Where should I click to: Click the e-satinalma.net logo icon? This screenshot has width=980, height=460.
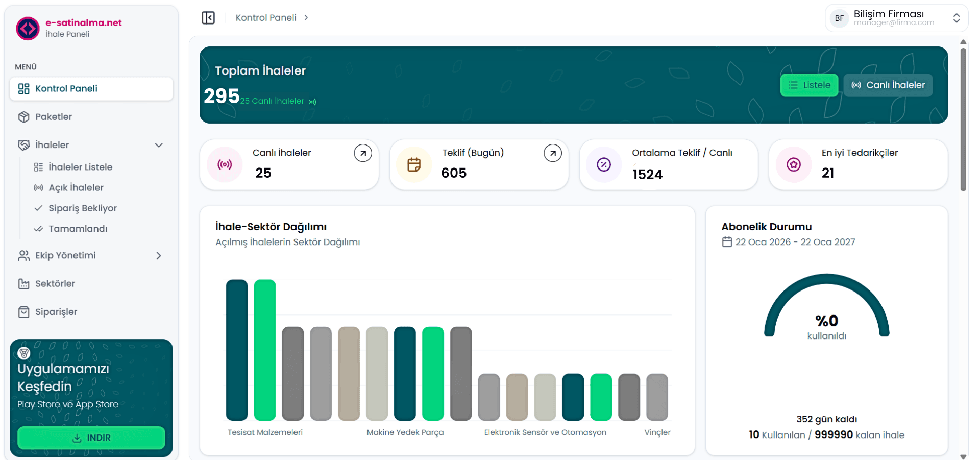coord(28,29)
